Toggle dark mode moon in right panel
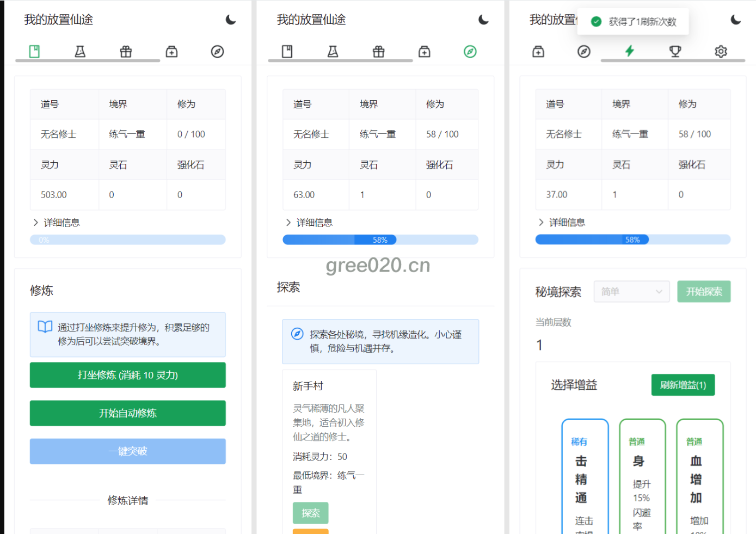The width and height of the screenshot is (756, 534). tap(735, 20)
